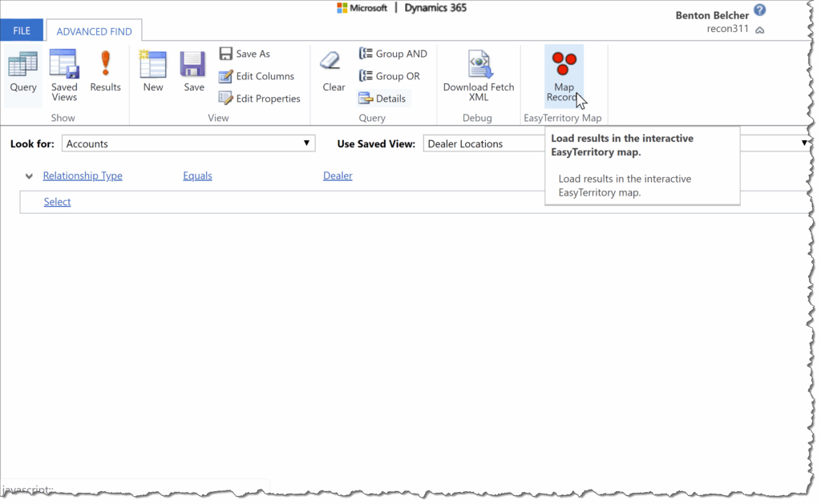821x504 pixels.
Task: Toggle the Details button in Query group
Action: pos(383,99)
